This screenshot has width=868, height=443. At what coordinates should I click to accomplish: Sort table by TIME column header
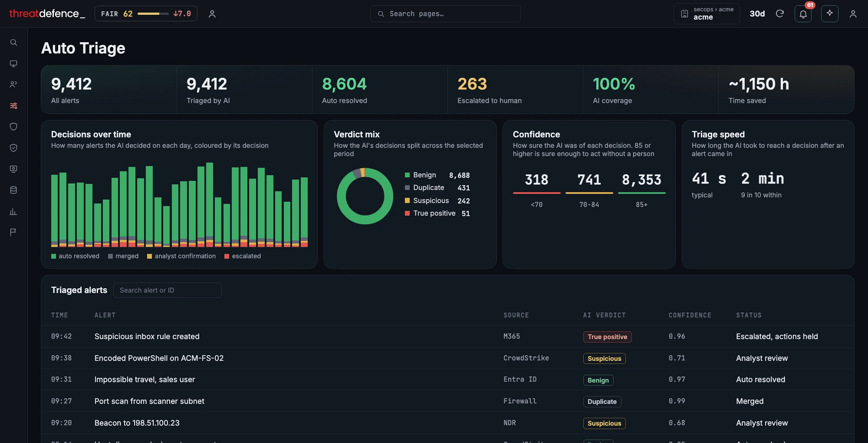(x=59, y=315)
